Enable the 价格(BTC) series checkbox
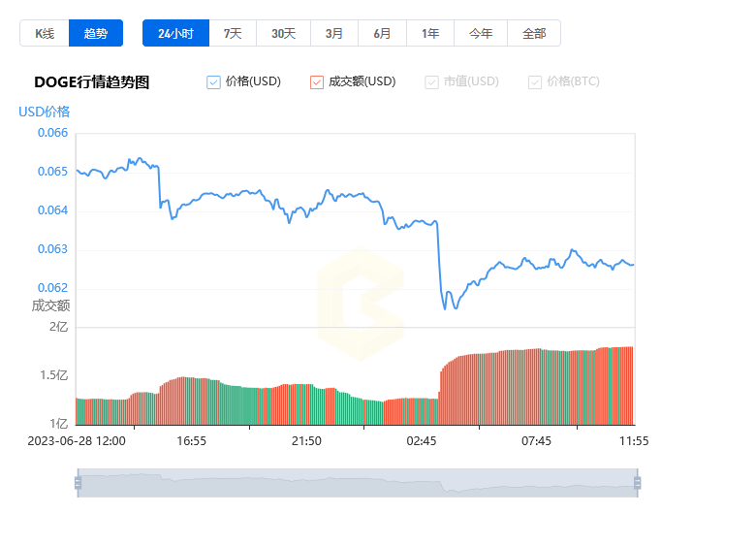The height and width of the screenshot is (546, 756). click(535, 82)
